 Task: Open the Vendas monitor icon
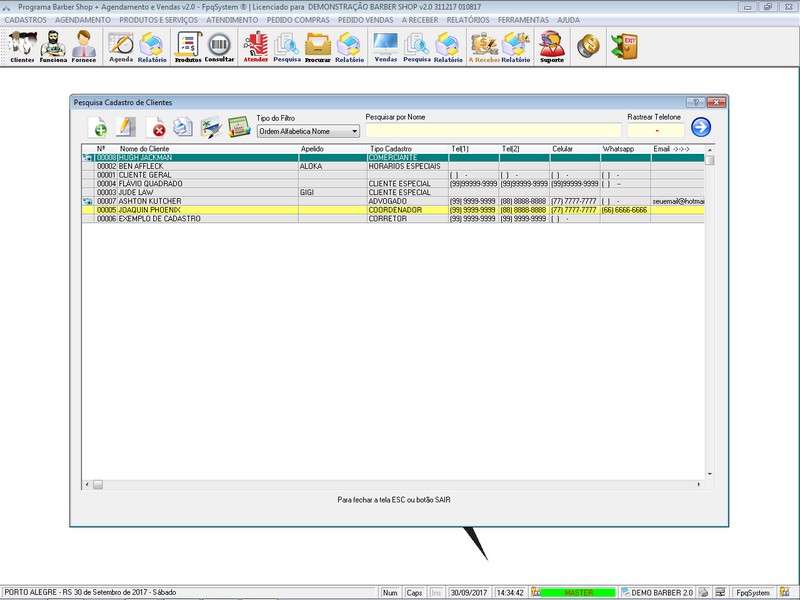point(386,47)
